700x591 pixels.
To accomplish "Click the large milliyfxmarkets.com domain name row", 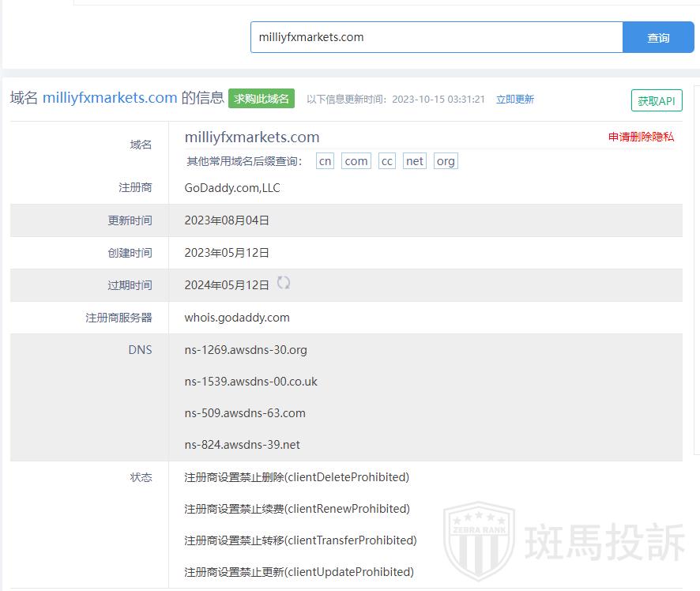I will tap(252, 137).
